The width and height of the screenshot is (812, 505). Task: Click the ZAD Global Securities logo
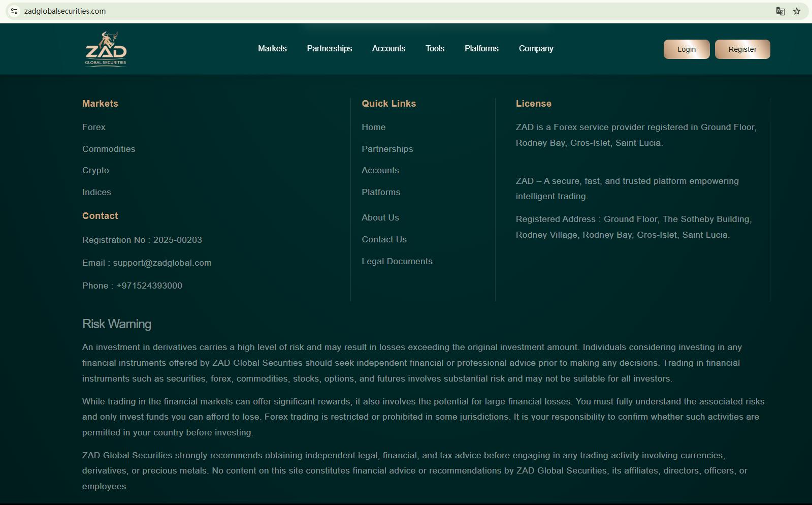(106, 49)
